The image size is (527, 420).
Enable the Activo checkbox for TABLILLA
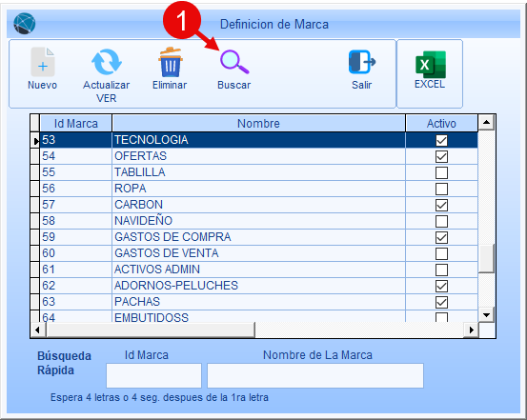point(441,172)
